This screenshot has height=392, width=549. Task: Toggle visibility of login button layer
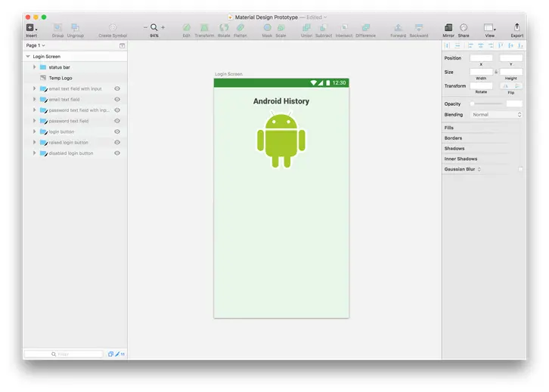(117, 132)
